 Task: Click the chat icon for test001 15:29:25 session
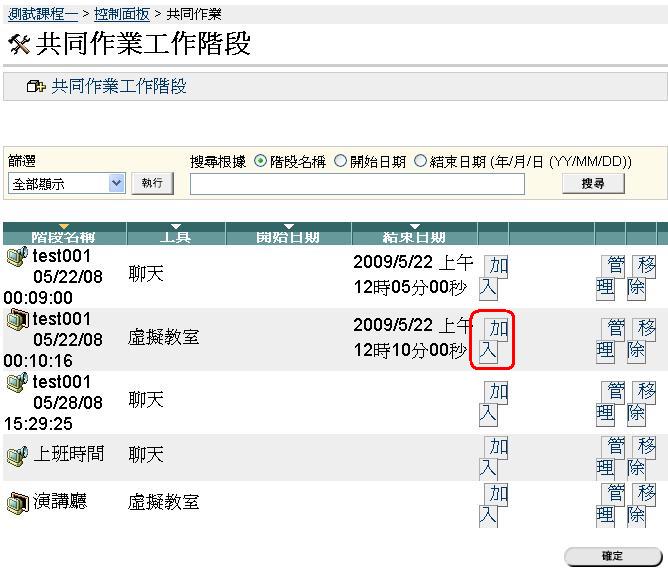click(x=16, y=382)
